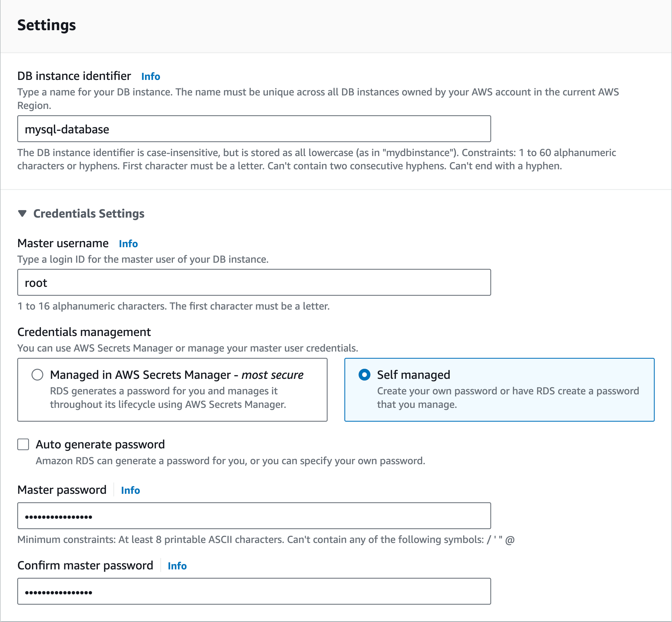
Task: Click the Credentials Settings heading
Action: [89, 213]
